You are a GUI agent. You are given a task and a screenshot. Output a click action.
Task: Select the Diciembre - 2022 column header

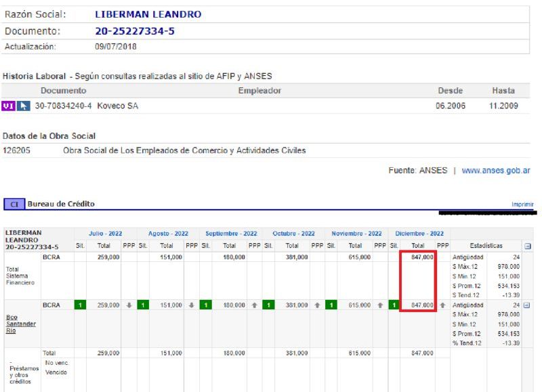[419, 233]
